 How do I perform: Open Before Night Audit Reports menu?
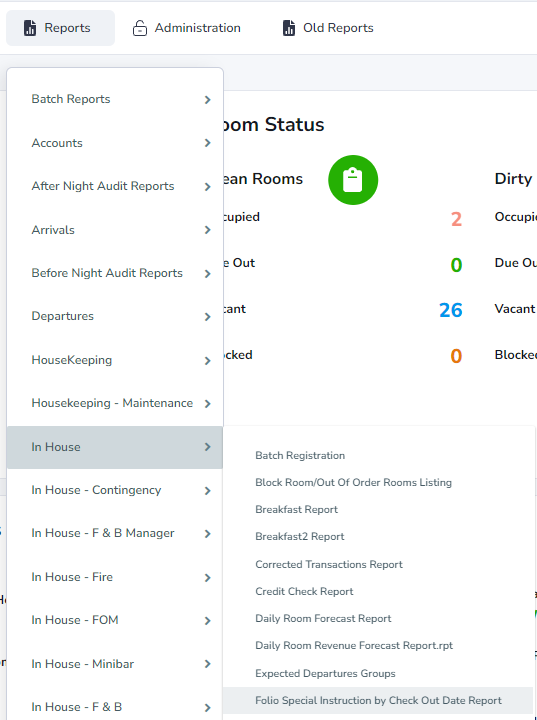click(x=115, y=273)
